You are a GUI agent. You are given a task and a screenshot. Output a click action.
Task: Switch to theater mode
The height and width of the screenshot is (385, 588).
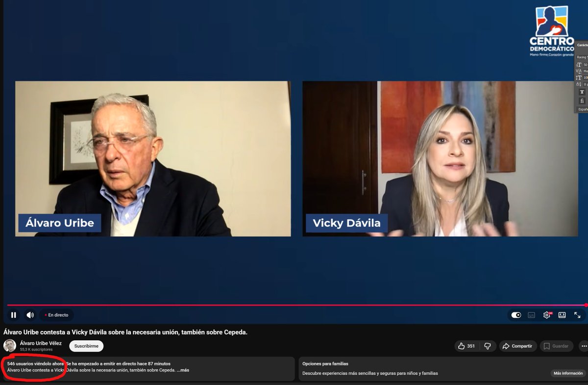point(562,315)
